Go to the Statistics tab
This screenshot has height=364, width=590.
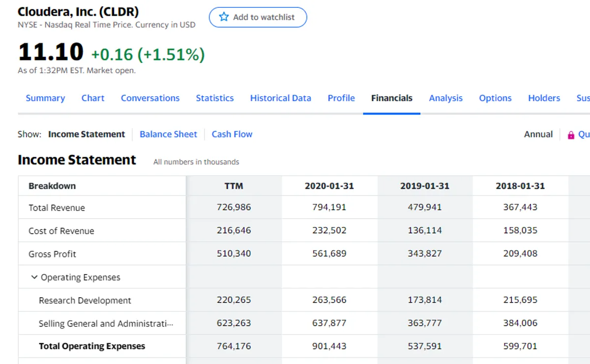[215, 98]
